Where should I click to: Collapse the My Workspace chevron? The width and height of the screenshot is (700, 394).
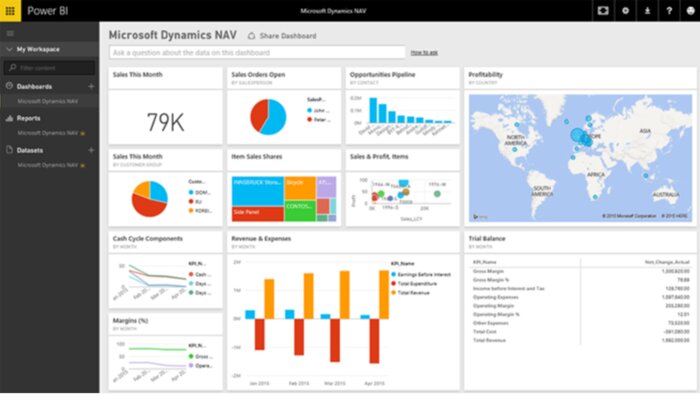(x=9, y=49)
